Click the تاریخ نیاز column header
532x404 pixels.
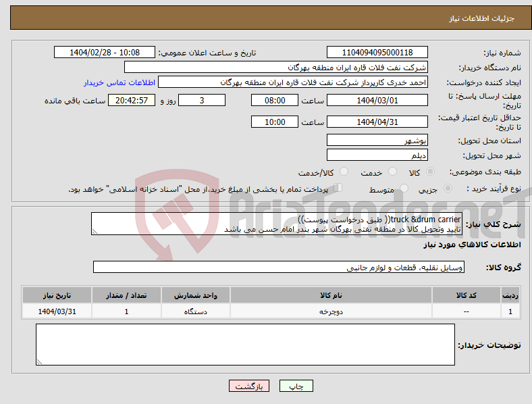click(x=57, y=295)
